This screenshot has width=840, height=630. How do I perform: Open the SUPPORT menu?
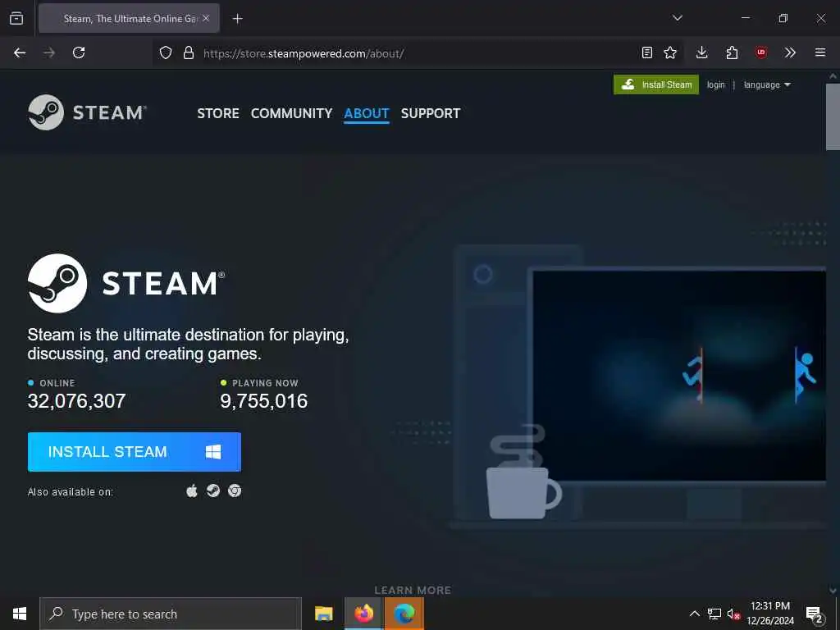431,113
